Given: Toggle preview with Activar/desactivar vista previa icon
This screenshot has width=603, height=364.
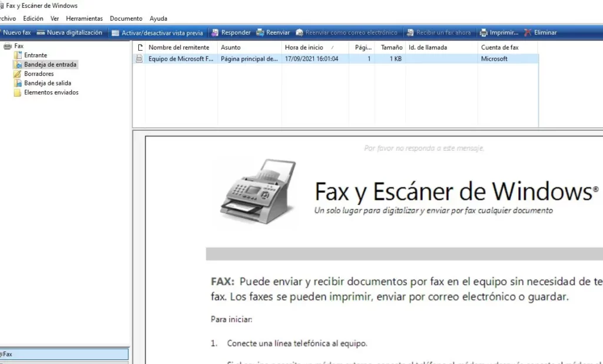Looking at the screenshot, I should pos(115,33).
